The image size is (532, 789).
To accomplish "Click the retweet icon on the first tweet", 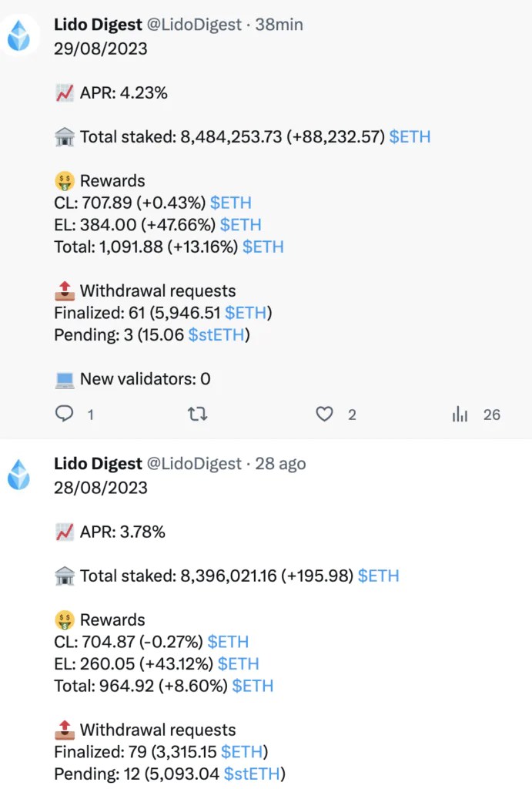I will click(x=197, y=414).
